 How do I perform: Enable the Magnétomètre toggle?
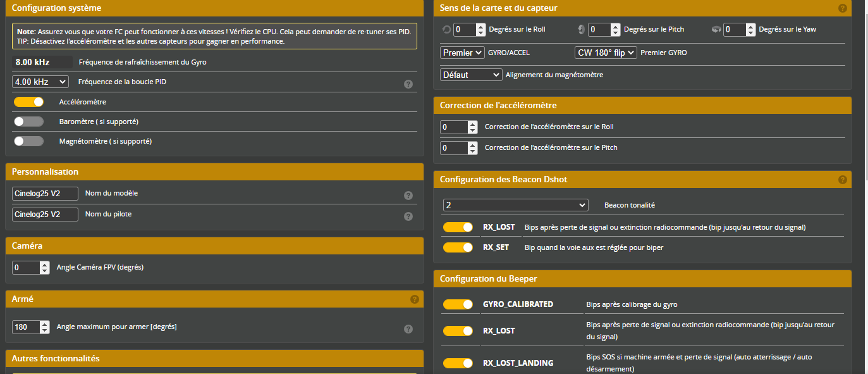pyautogui.click(x=28, y=141)
